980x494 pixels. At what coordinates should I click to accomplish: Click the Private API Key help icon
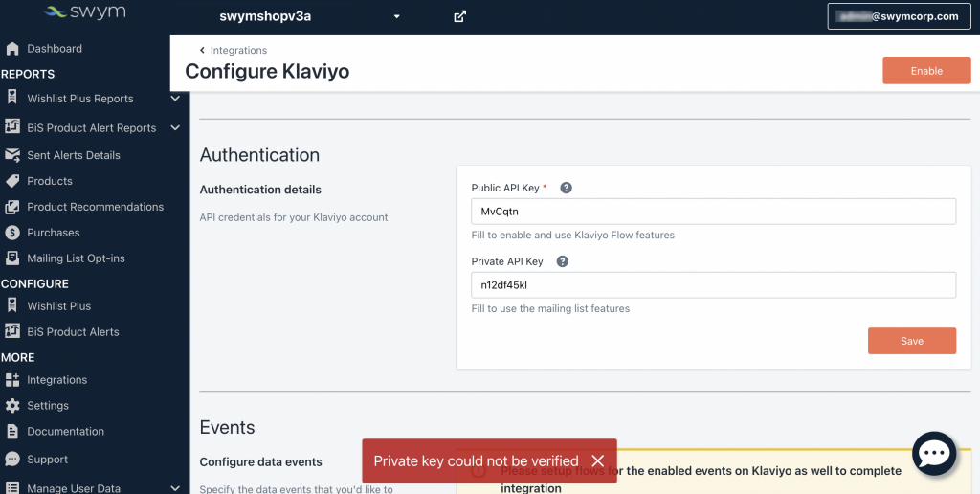click(562, 261)
